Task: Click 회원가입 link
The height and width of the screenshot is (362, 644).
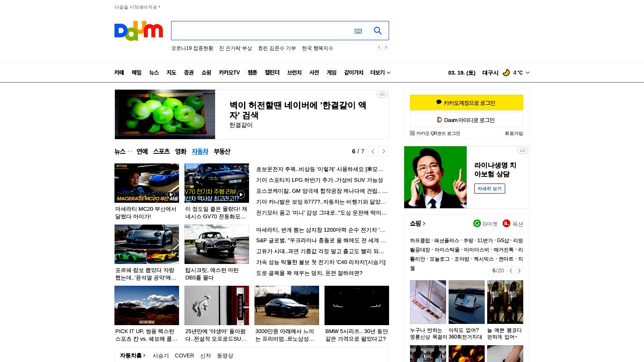Action: (514, 133)
